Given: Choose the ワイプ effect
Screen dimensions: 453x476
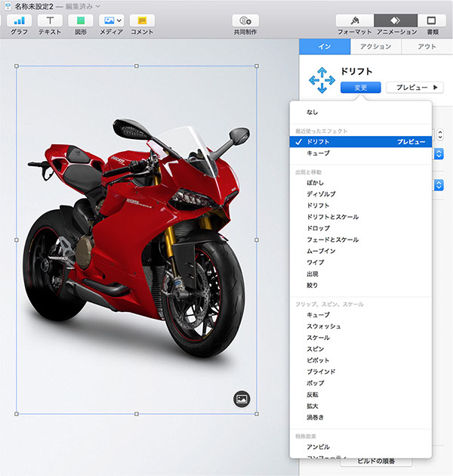Looking at the screenshot, I should 361,263.
